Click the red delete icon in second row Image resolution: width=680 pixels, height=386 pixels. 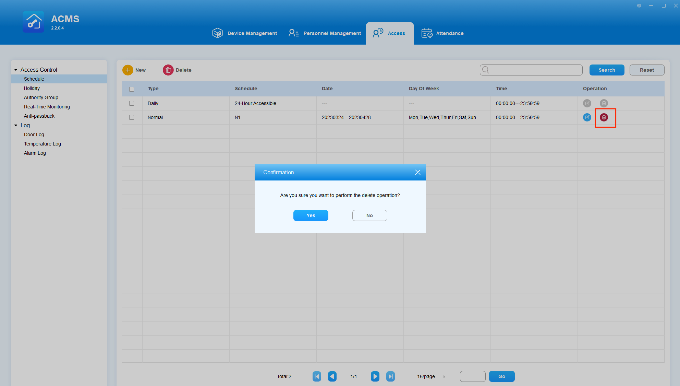(604, 117)
